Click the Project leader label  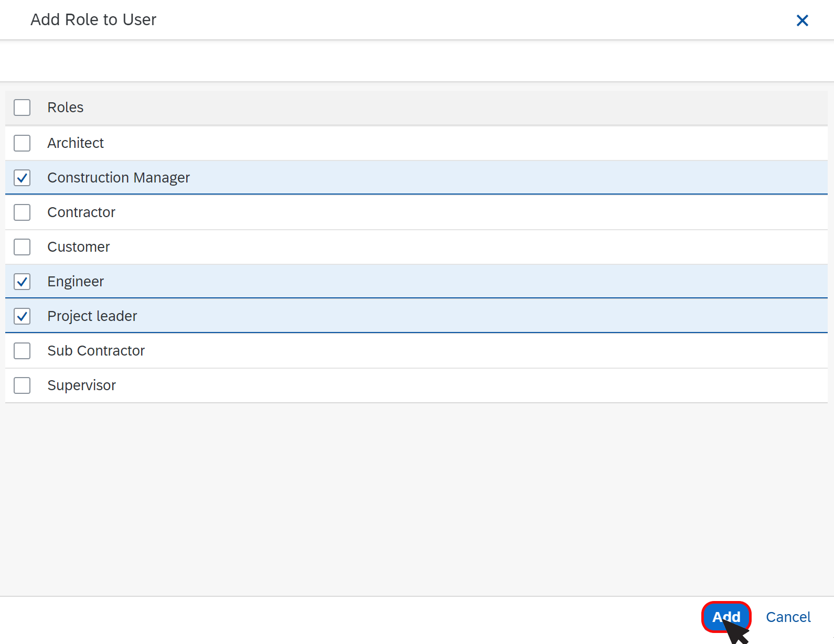click(x=92, y=316)
